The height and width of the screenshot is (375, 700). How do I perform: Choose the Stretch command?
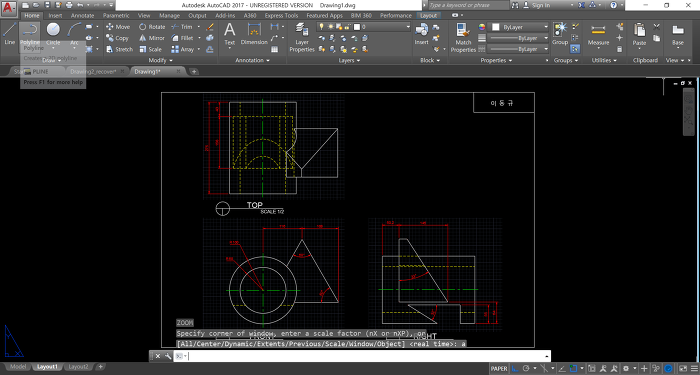(x=119, y=50)
